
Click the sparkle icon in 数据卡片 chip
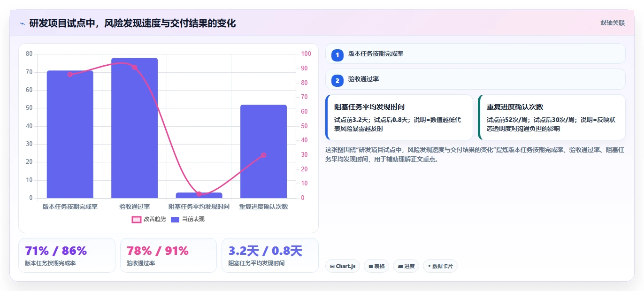pos(429,266)
